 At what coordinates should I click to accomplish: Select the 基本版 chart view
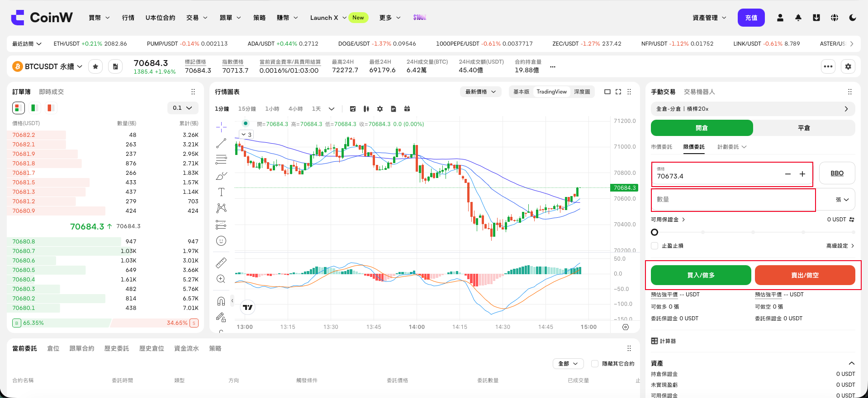521,92
